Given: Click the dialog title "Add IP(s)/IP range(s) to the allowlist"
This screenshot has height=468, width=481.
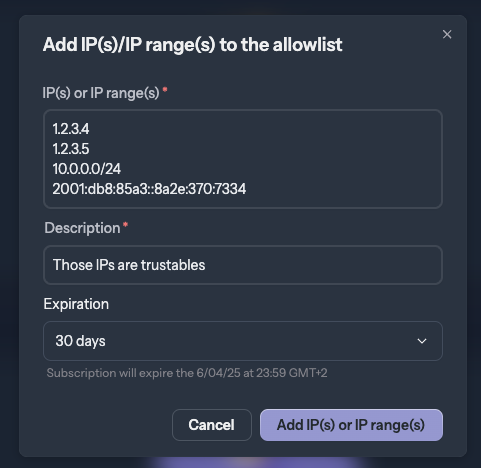Looking at the screenshot, I should click(192, 45).
